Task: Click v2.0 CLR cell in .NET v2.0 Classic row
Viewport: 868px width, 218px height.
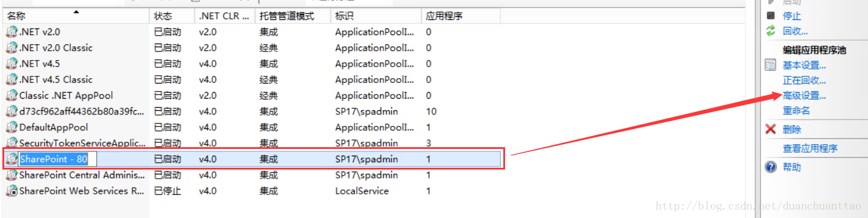Action: (x=207, y=47)
